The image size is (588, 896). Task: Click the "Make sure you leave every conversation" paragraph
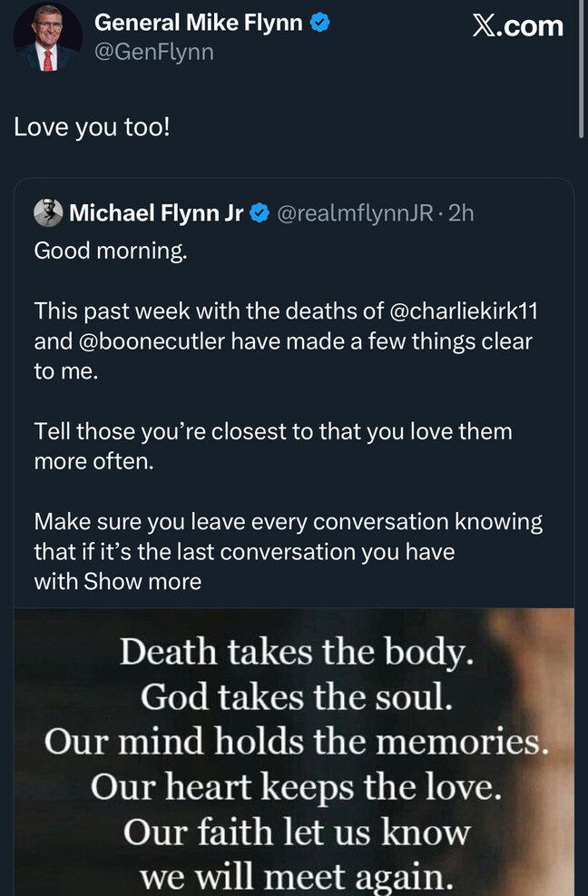pos(288,537)
